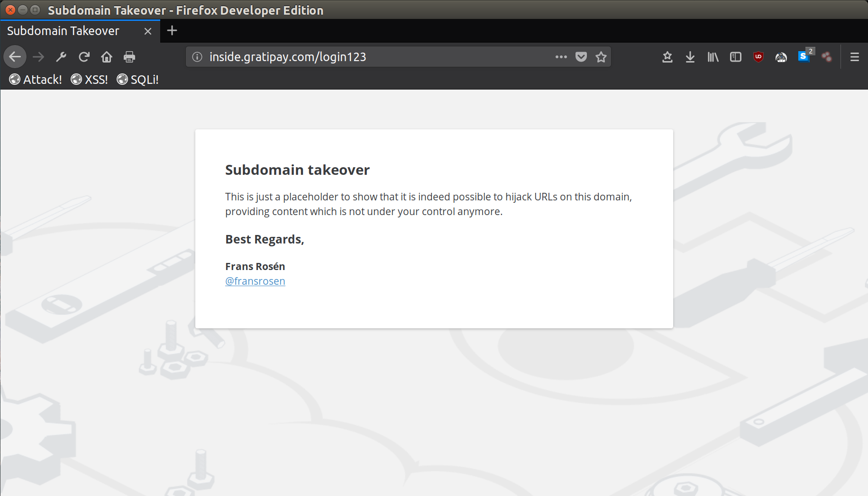This screenshot has width=868, height=496.
Task: Open the downloads panel
Action: click(690, 57)
